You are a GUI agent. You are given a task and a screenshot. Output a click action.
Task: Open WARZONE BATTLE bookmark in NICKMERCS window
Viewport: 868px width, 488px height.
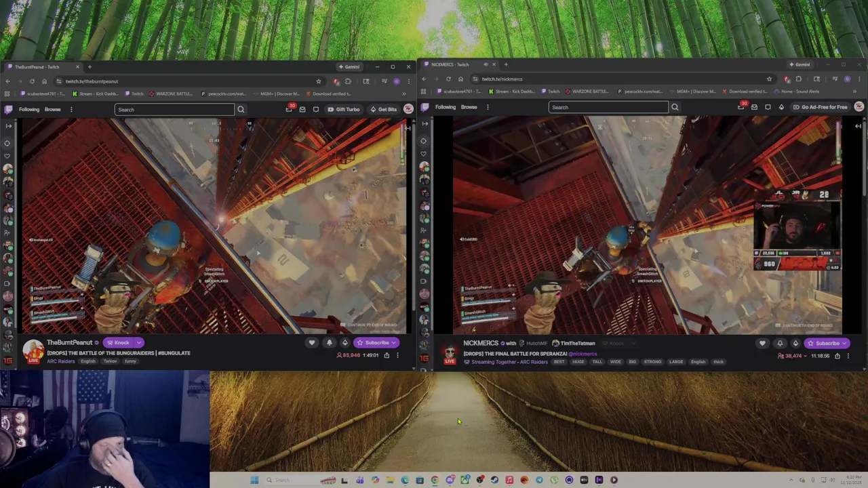click(x=587, y=91)
